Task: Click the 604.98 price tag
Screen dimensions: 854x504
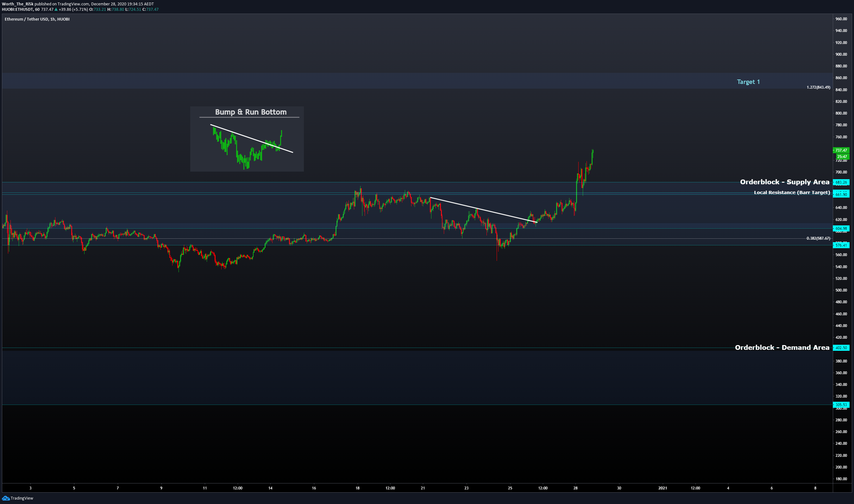Action: pyautogui.click(x=841, y=229)
